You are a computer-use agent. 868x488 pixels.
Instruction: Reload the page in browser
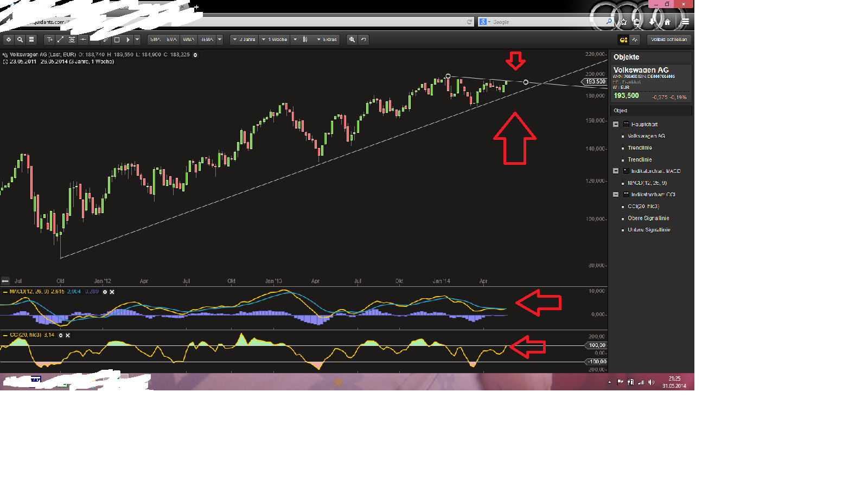pos(469,22)
